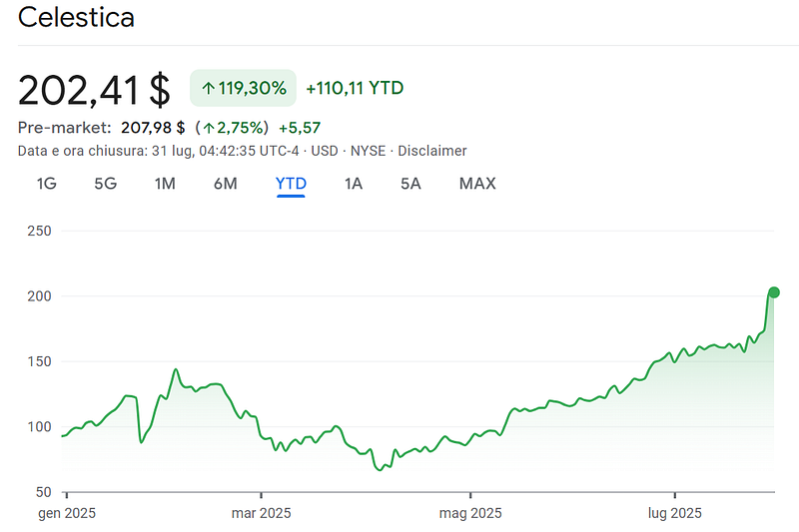Click the 202,41 $ current price

pos(95,90)
